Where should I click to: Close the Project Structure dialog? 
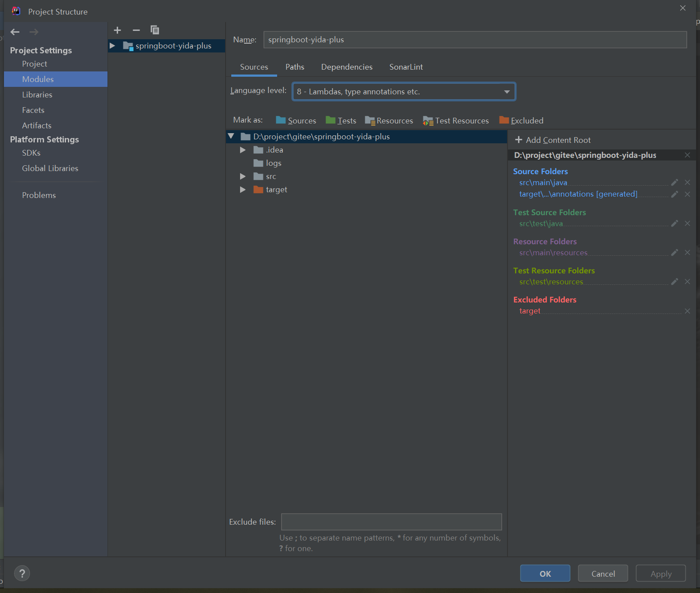tap(683, 8)
